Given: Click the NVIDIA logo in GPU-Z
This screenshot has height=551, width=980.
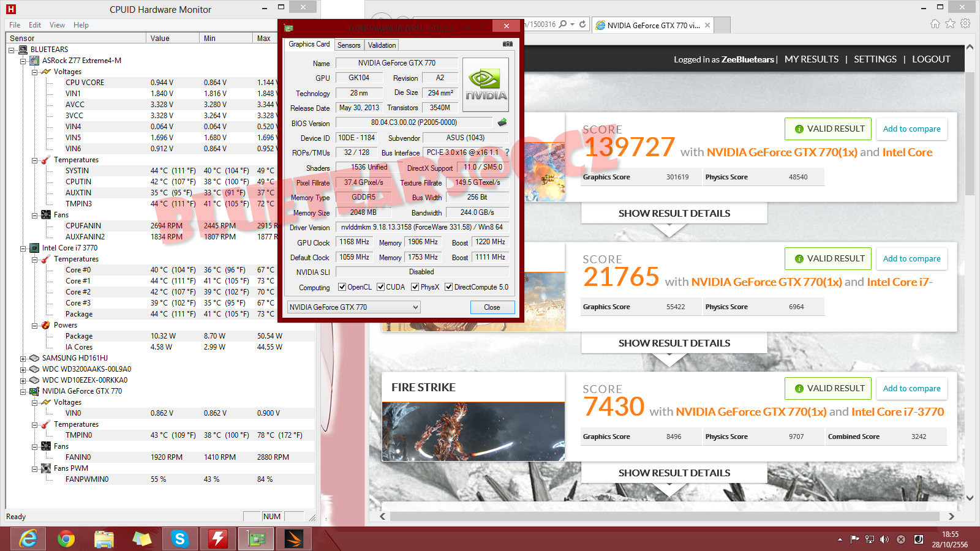Looking at the screenshot, I should 486,84.
